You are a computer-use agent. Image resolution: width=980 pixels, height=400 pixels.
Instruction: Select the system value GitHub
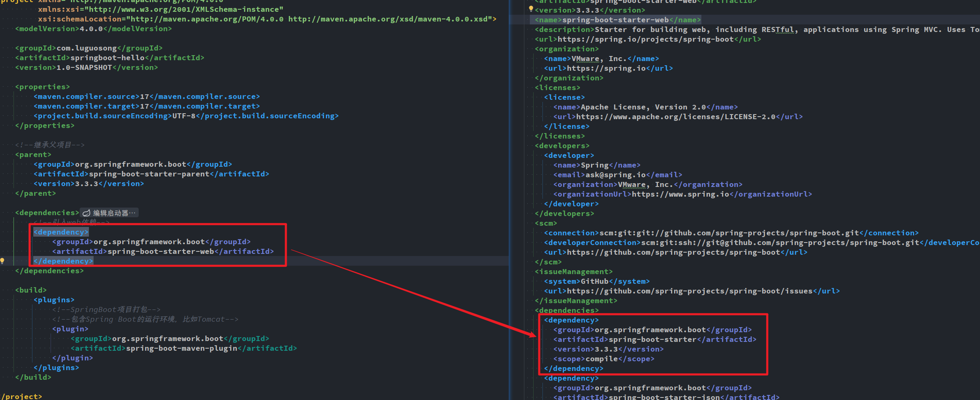[x=595, y=281]
